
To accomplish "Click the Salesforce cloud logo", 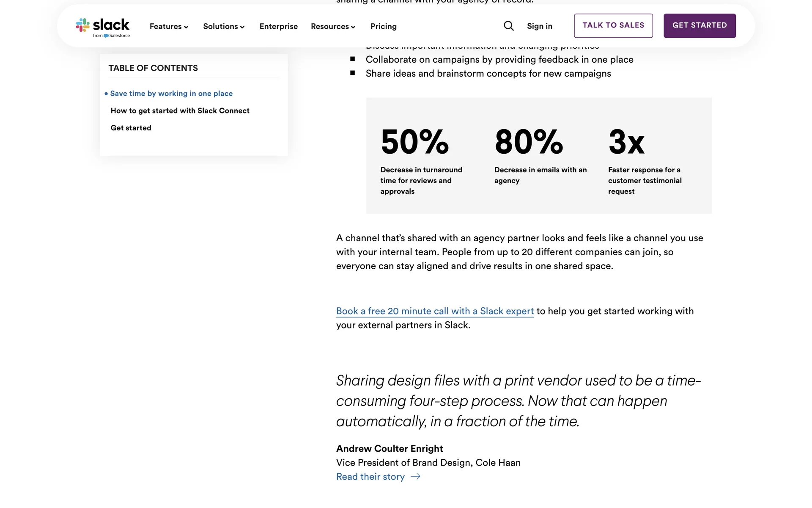I will [x=106, y=36].
